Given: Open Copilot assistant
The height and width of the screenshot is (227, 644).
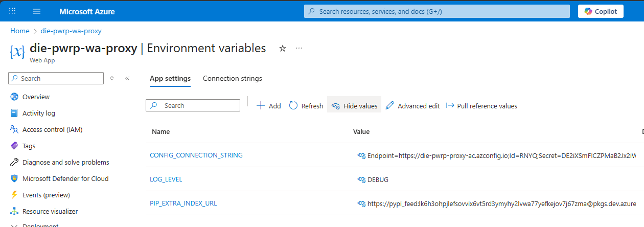Looking at the screenshot, I should pyautogui.click(x=601, y=11).
